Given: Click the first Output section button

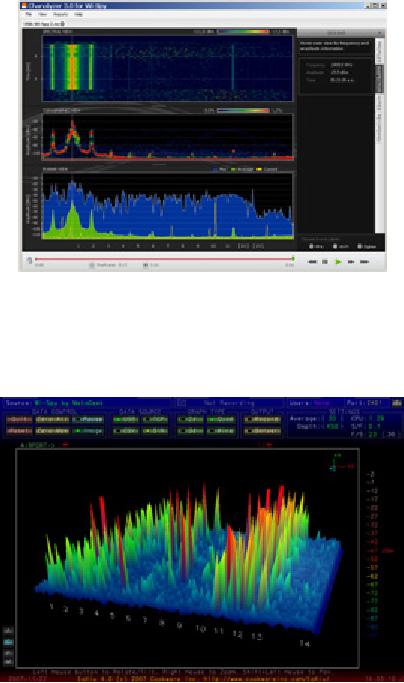Looking at the screenshot, I should pos(261,419).
